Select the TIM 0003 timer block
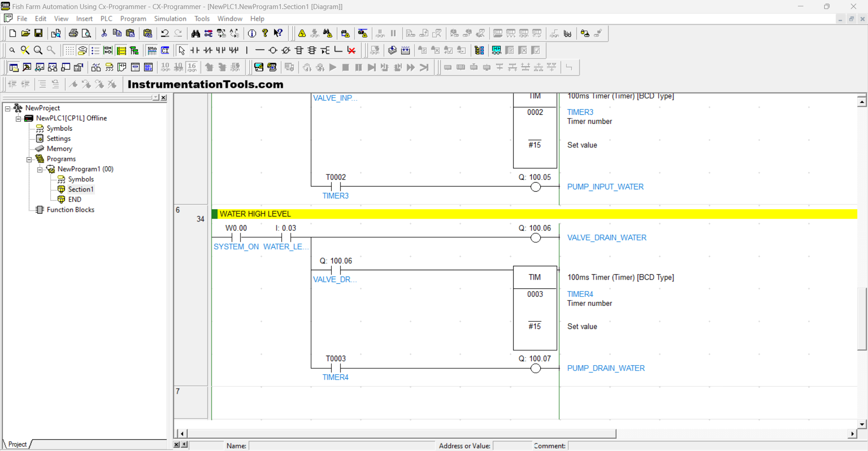This screenshot has height=451, width=868. [x=535, y=308]
